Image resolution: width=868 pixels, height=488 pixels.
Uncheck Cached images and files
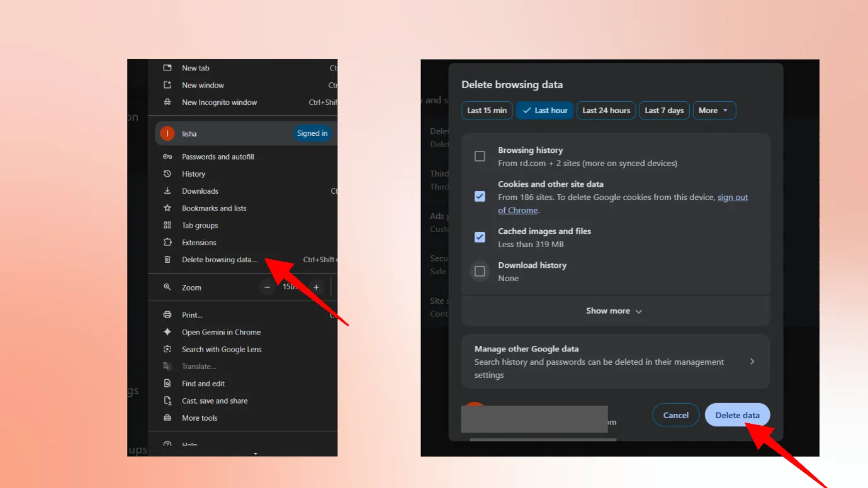(480, 237)
